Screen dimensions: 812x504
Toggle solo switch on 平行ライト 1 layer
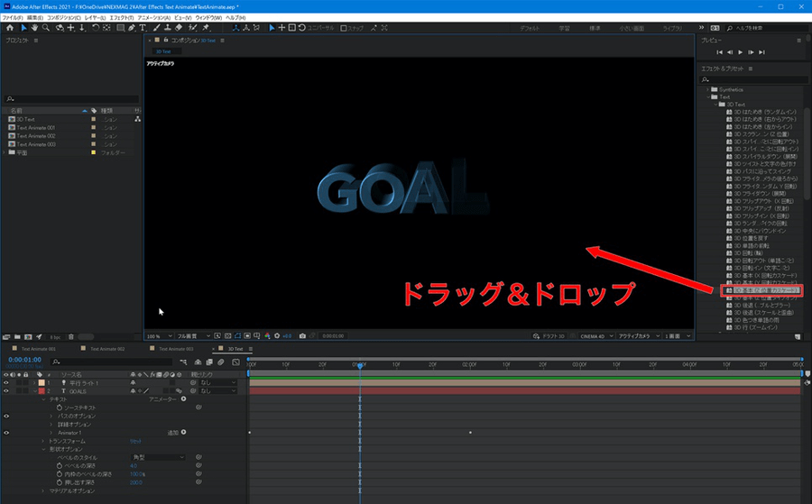point(19,383)
